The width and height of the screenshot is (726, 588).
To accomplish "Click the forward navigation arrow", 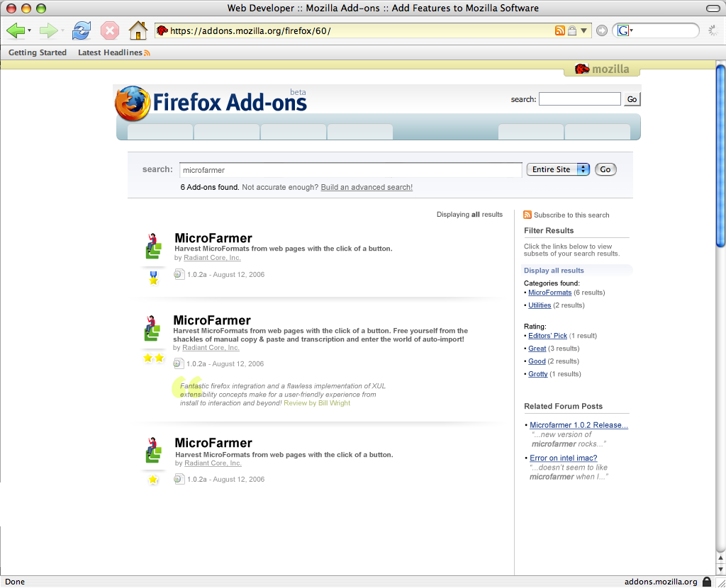I will tap(48, 31).
